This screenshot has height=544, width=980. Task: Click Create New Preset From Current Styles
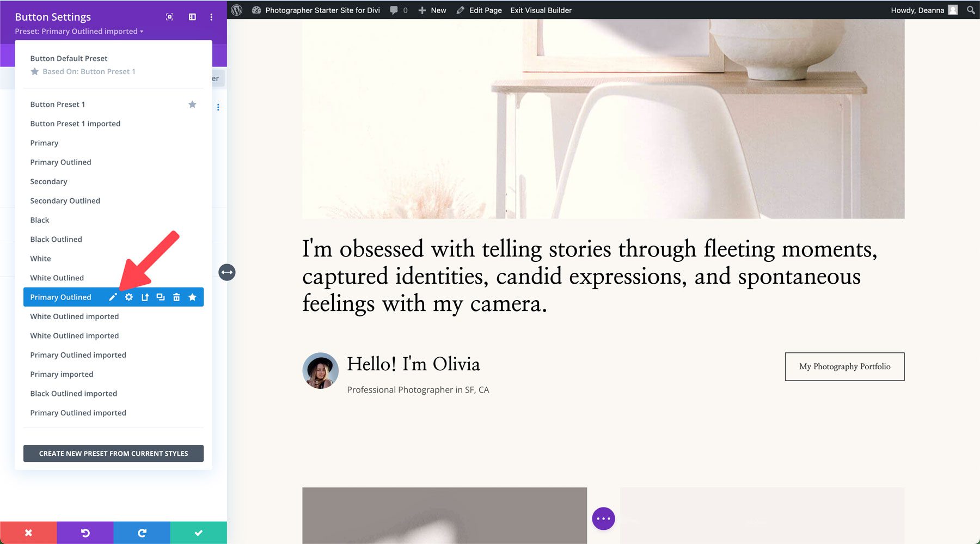click(x=113, y=453)
